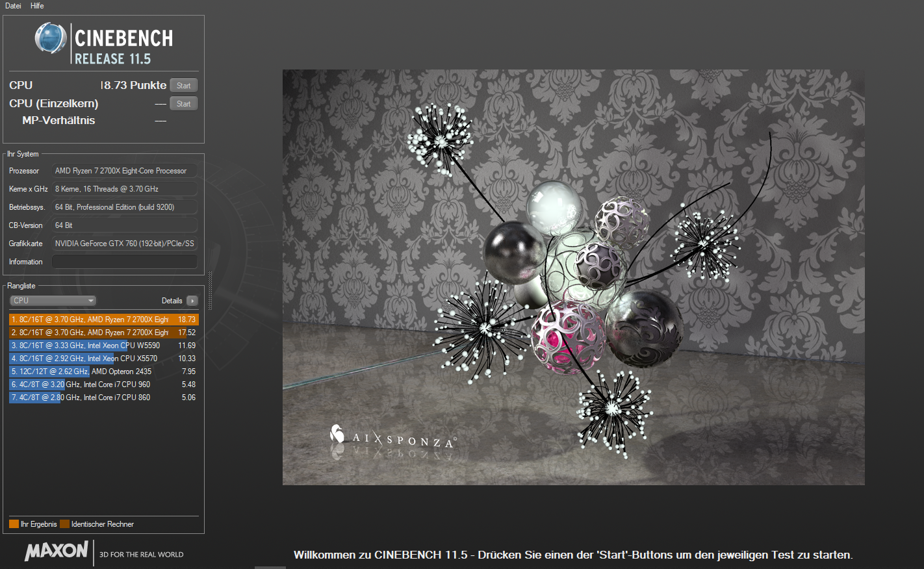
Task: Open the CPU ranking dropdown
Action: (53, 301)
